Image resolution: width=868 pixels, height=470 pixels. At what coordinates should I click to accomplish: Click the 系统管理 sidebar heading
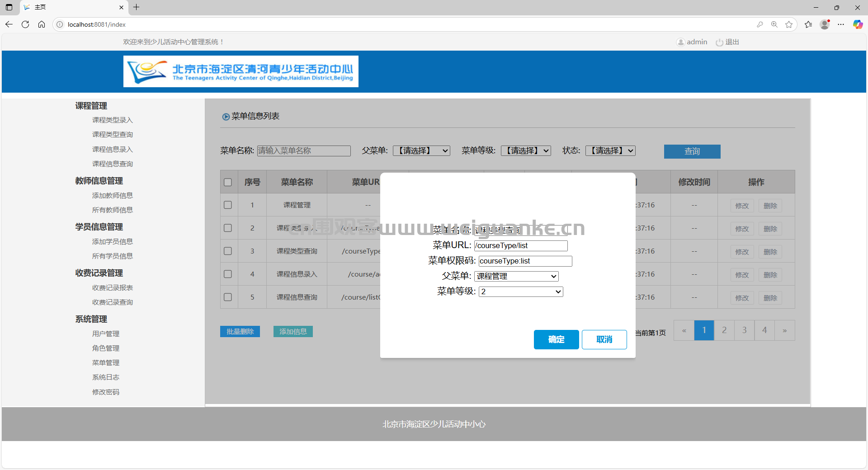[x=91, y=319]
